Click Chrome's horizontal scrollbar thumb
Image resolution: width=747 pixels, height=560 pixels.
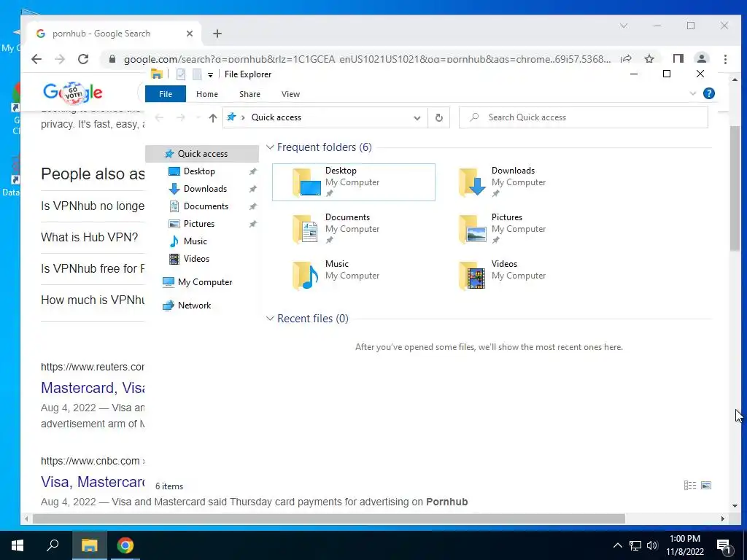pos(328,518)
